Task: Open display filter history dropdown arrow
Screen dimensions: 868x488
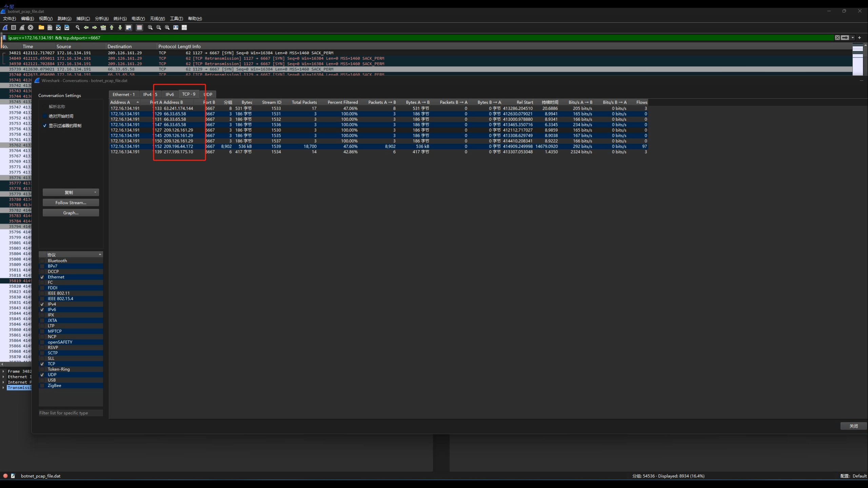Action: click(x=852, y=38)
